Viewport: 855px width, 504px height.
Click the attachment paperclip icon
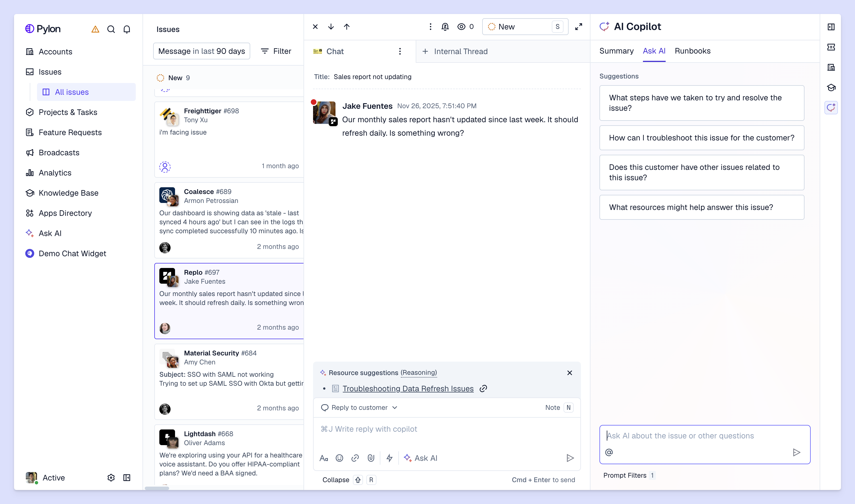click(371, 458)
